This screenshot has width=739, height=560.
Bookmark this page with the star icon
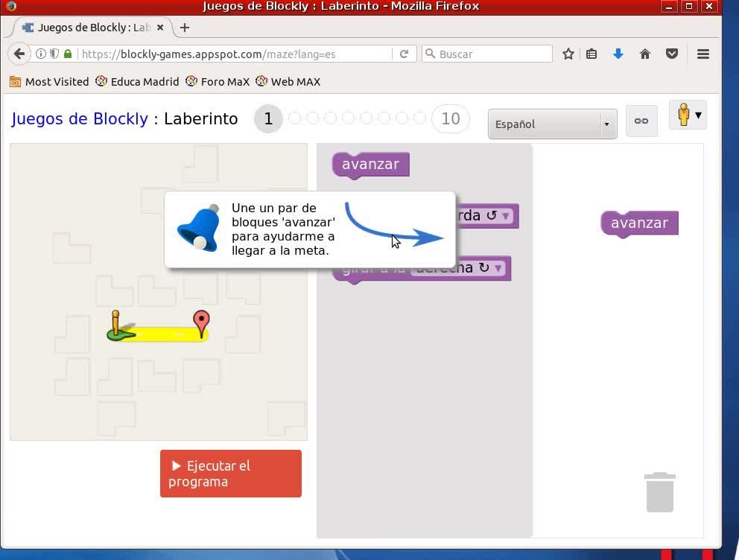tap(568, 54)
